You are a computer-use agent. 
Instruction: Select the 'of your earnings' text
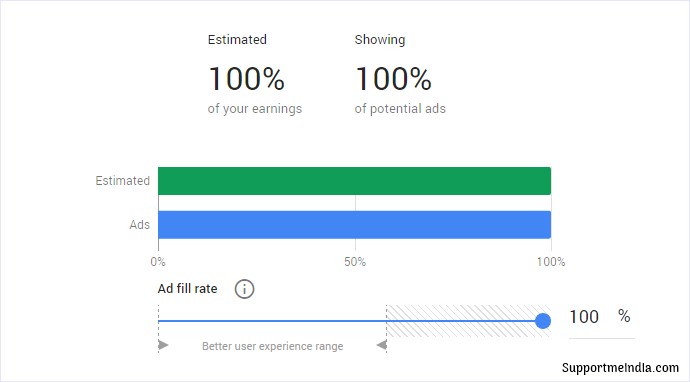pyautogui.click(x=255, y=109)
